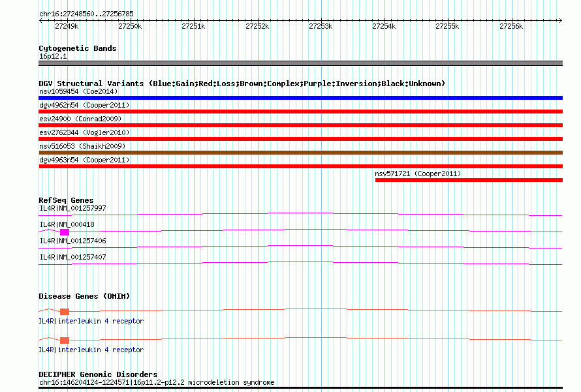581x392 pixels.
Task: Click the short red bar for nsv571721
Action: click(469, 180)
